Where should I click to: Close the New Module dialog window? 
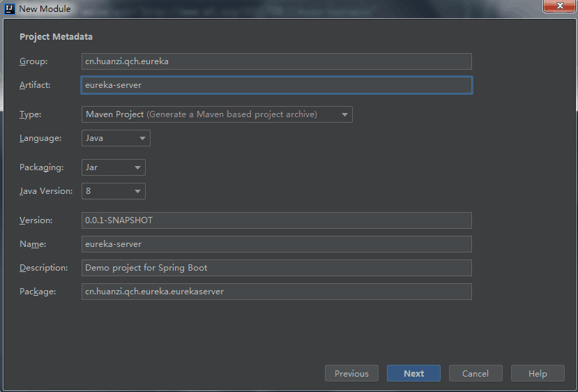pyautogui.click(x=559, y=7)
